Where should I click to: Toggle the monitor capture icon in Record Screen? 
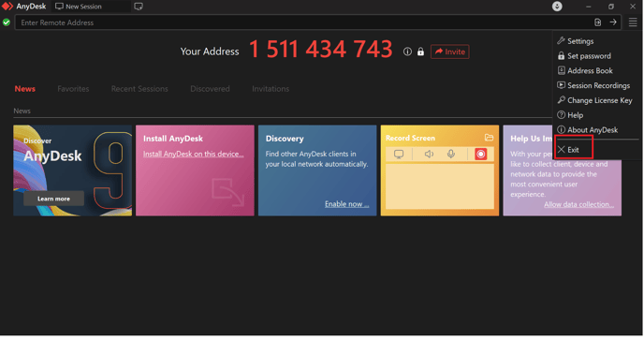tap(399, 155)
